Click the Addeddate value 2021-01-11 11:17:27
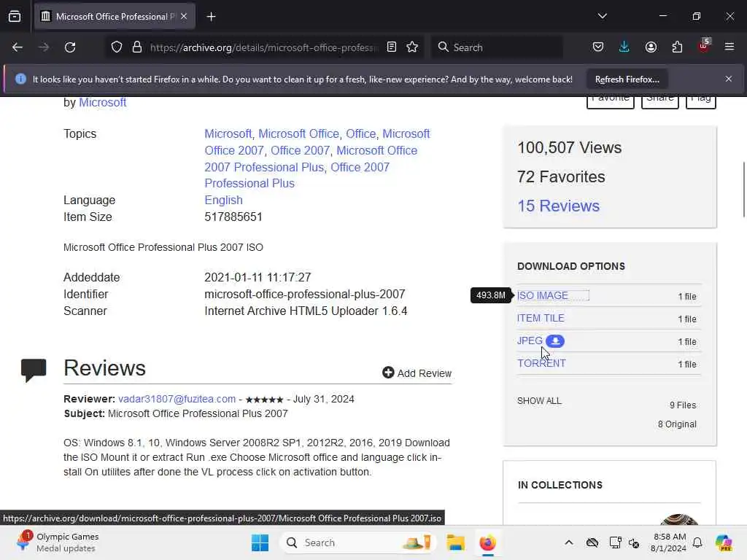This screenshot has width=747, height=560. [x=258, y=278]
